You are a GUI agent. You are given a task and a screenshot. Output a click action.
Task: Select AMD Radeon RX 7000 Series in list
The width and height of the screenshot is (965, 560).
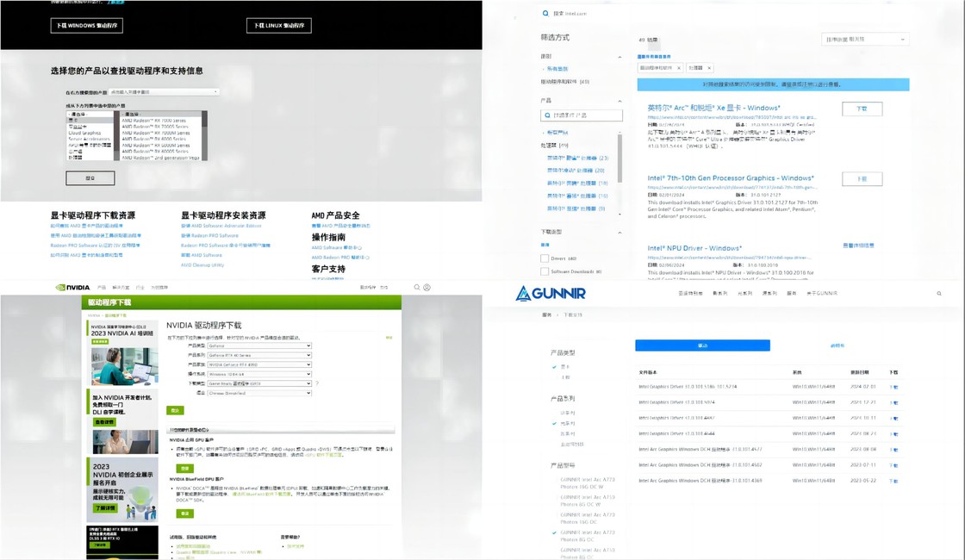pos(154,121)
